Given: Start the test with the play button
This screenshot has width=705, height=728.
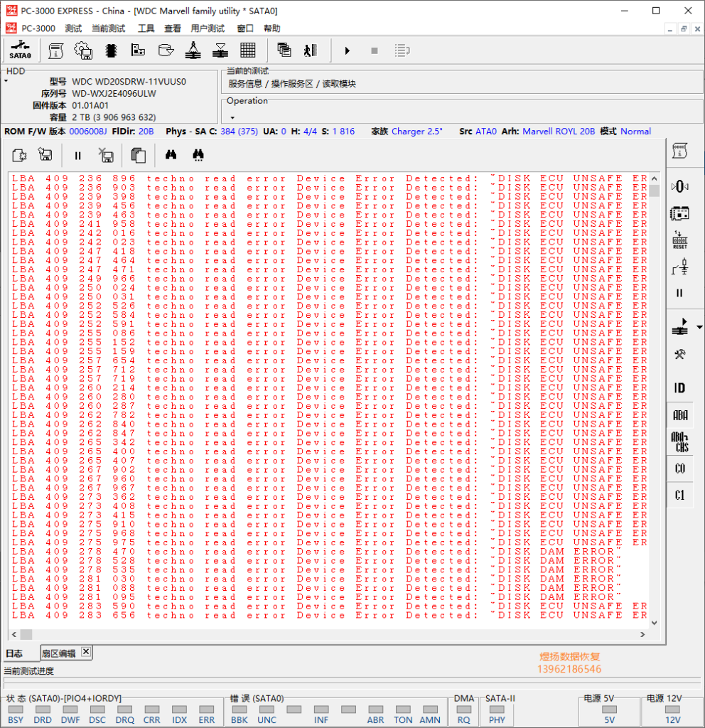Looking at the screenshot, I should 347,50.
